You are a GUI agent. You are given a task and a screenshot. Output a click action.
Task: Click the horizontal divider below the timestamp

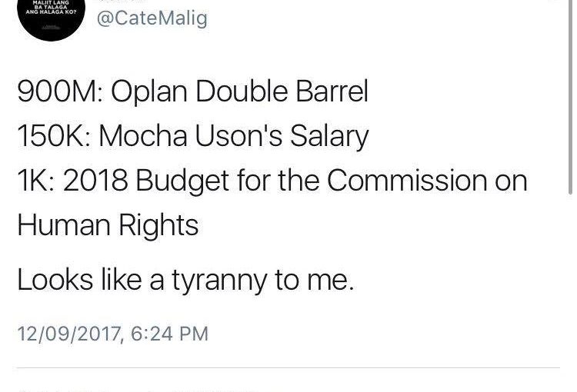coord(288,367)
